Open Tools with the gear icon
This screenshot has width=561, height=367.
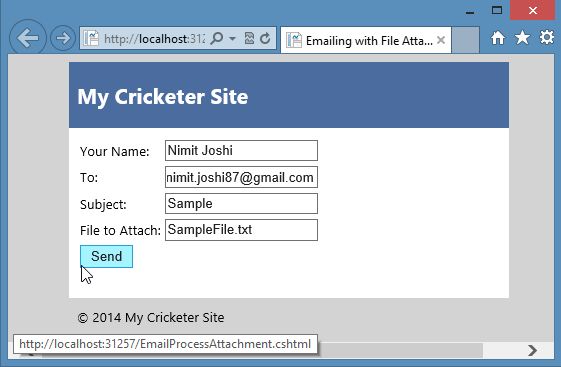(x=546, y=37)
